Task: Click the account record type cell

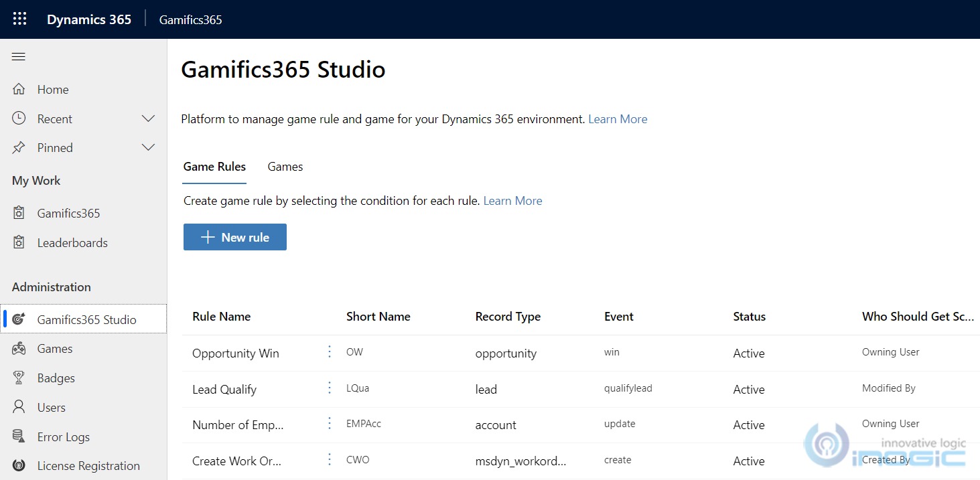Action: (496, 425)
